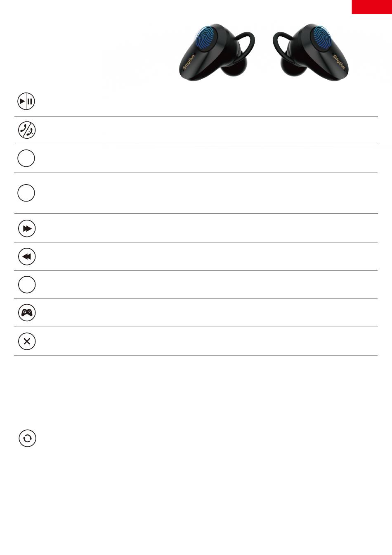Click empty circle directly below the phone icon

(x=26, y=158)
